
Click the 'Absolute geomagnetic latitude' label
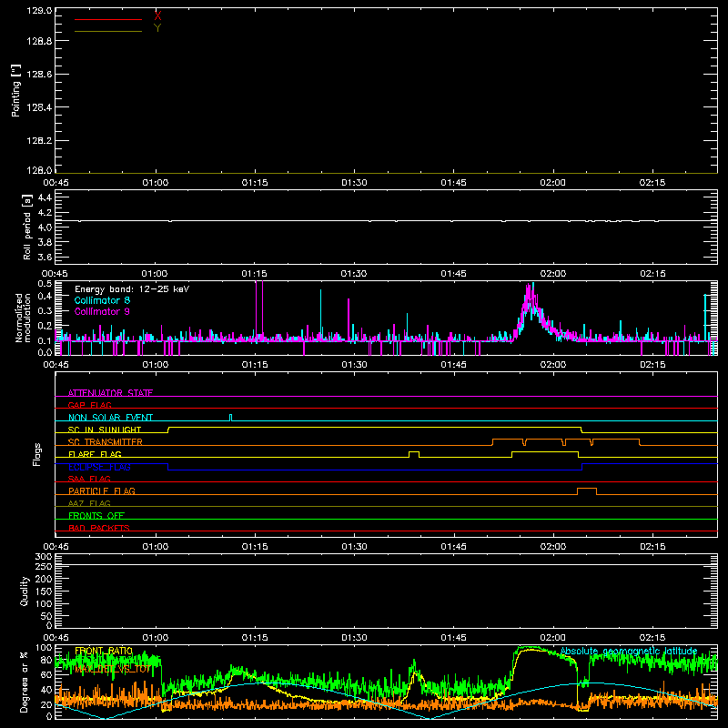pos(629,651)
